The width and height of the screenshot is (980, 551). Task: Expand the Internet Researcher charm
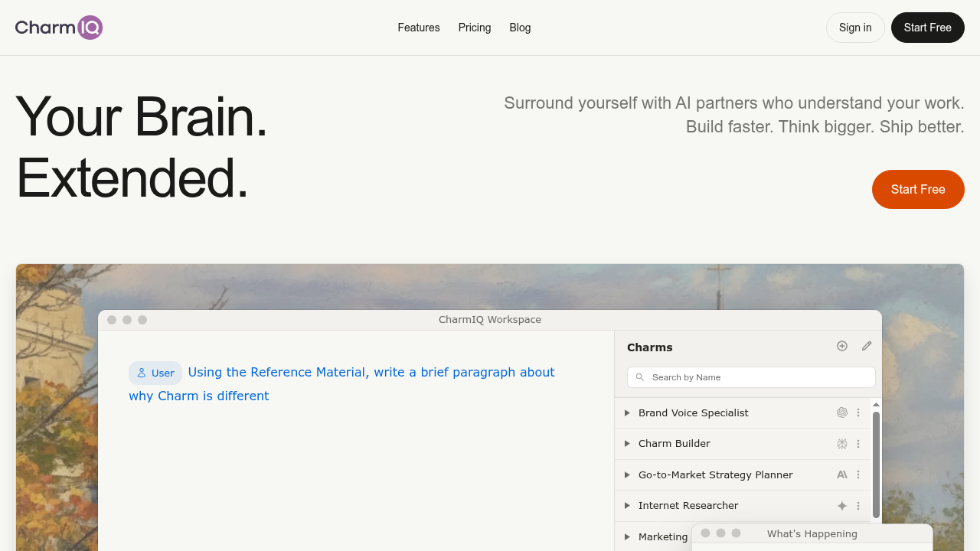pos(627,506)
